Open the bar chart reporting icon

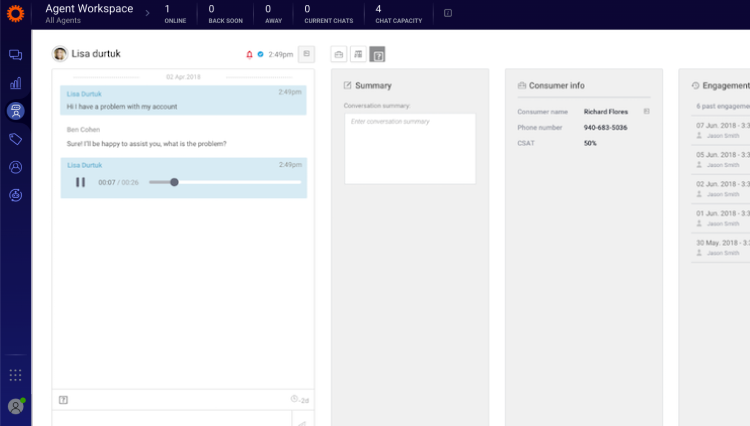(x=15, y=83)
